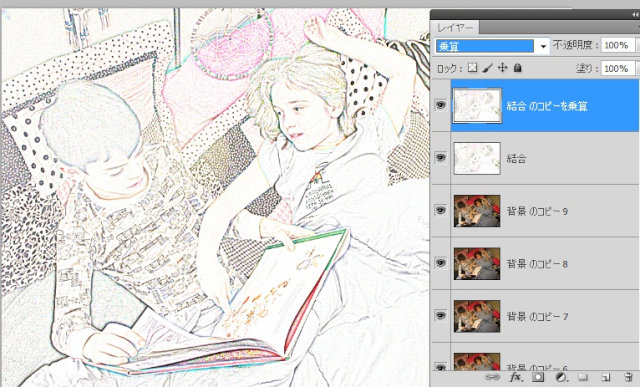Image resolution: width=640 pixels, height=387 pixels.
Task: Click the lock all padlock icon
Action: pos(518,68)
